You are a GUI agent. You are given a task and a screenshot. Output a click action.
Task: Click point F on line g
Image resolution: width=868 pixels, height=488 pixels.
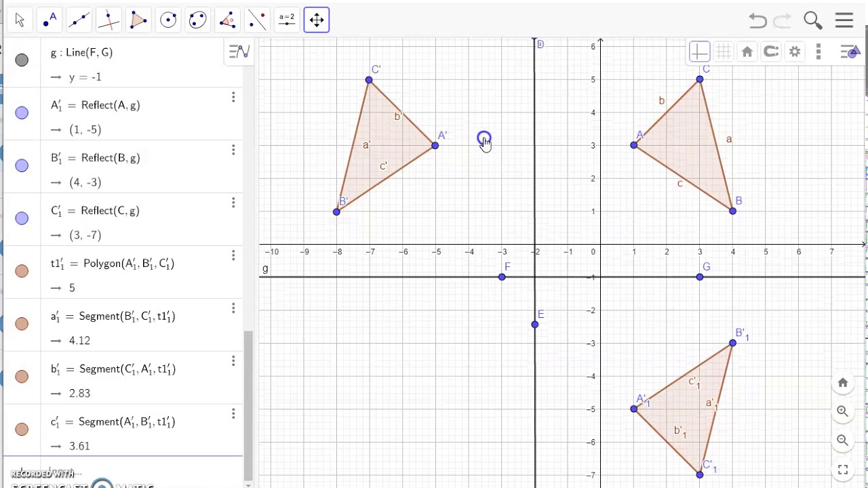tap(502, 277)
